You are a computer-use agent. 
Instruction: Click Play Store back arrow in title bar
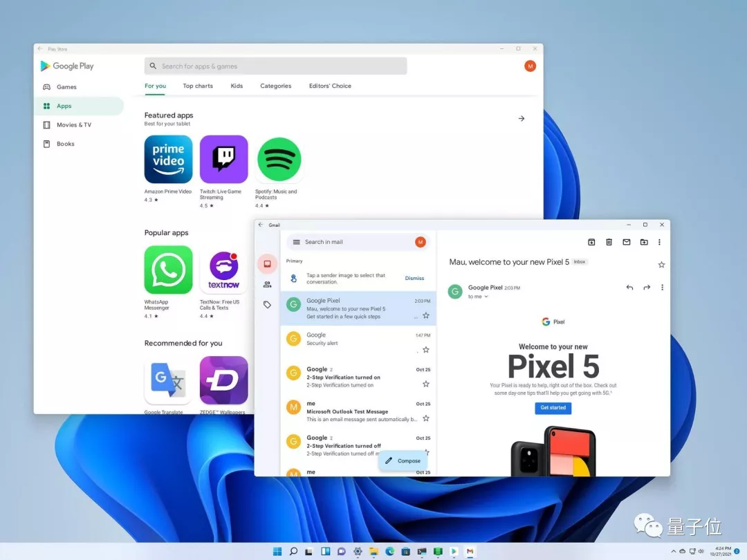pyautogui.click(x=40, y=48)
